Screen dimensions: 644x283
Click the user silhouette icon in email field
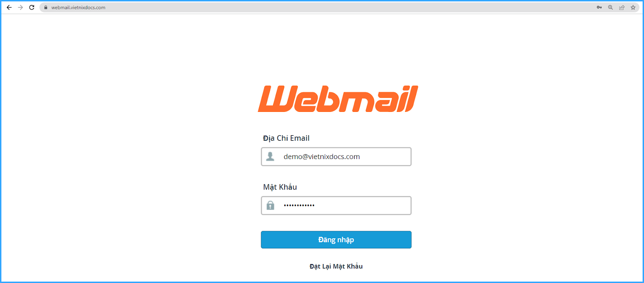coord(270,156)
